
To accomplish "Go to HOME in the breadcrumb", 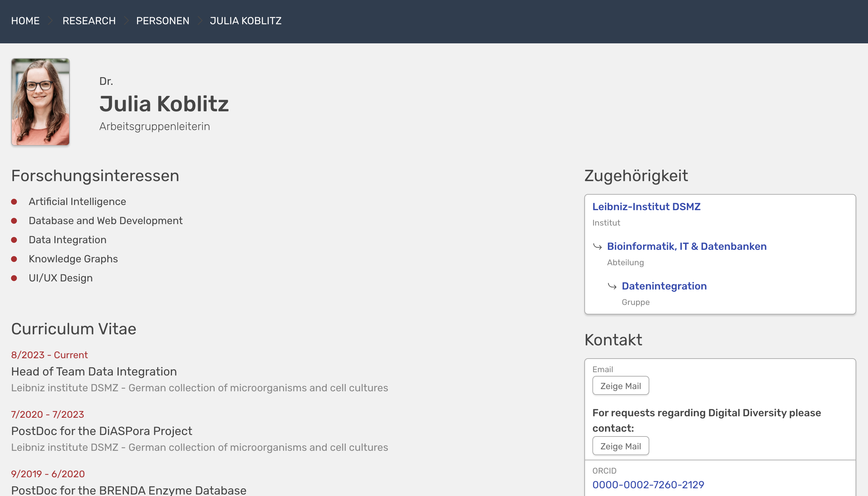I will pyautogui.click(x=25, y=21).
